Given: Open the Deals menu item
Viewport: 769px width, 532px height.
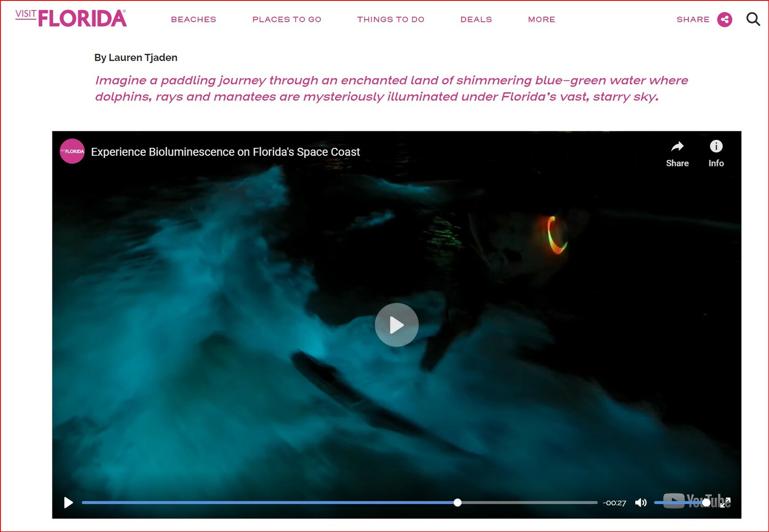Looking at the screenshot, I should [x=476, y=20].
